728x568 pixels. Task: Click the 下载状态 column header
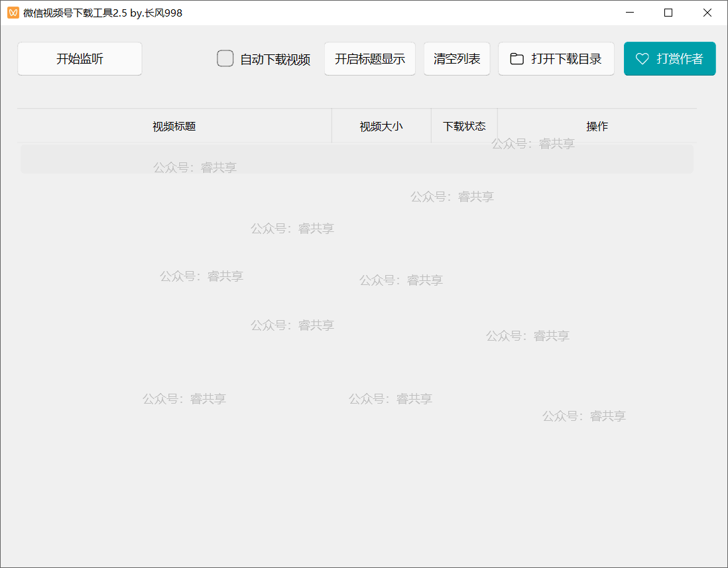pos(464,126)
